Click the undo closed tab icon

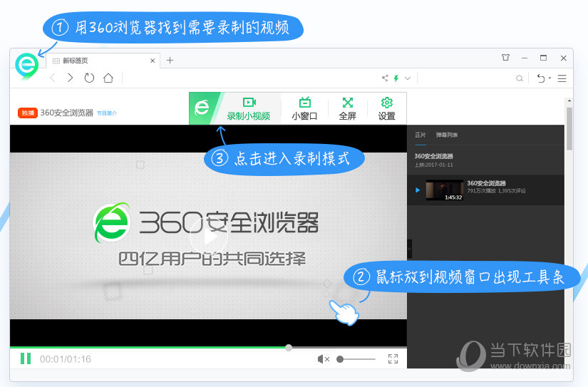tap(541, 78)
